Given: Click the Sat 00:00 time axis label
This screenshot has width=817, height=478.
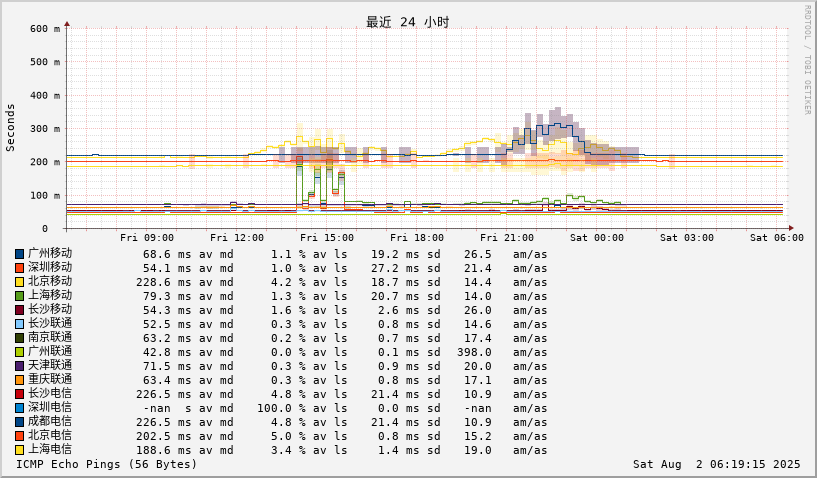Looking at the screenshot, I should click(597, 238).
